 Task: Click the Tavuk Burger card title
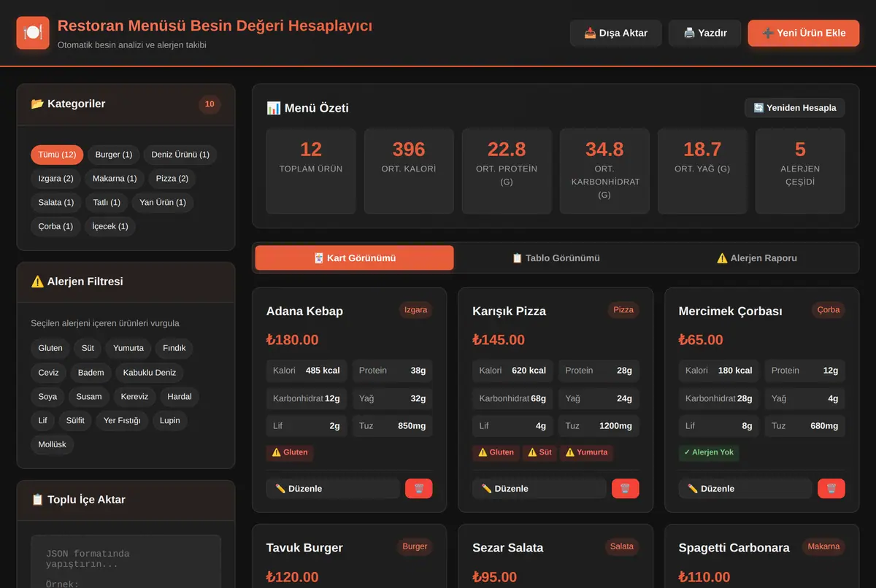[304, 548]
